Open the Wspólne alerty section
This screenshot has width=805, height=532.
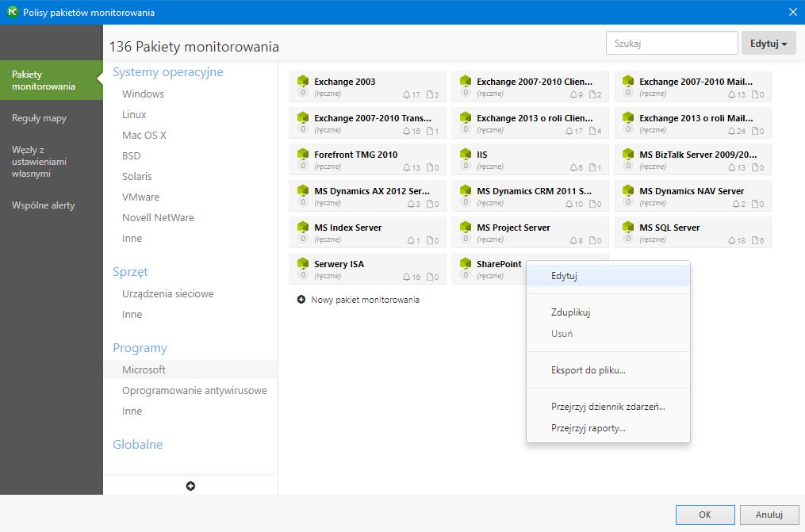pyautogui.click(x=43, y=205)
